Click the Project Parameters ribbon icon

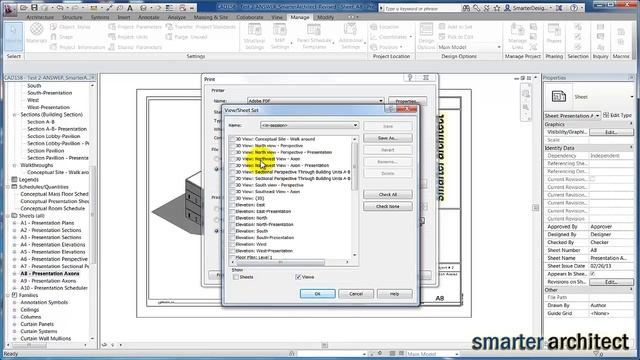point(112,27)
